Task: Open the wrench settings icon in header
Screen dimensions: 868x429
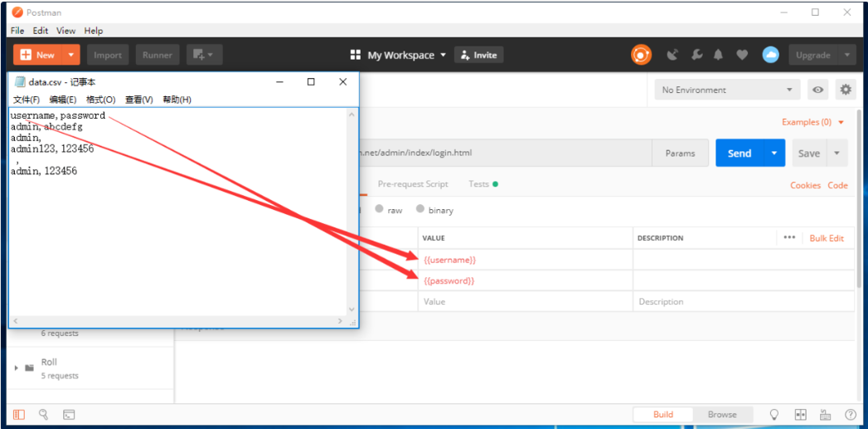Action: coord(697,55)
